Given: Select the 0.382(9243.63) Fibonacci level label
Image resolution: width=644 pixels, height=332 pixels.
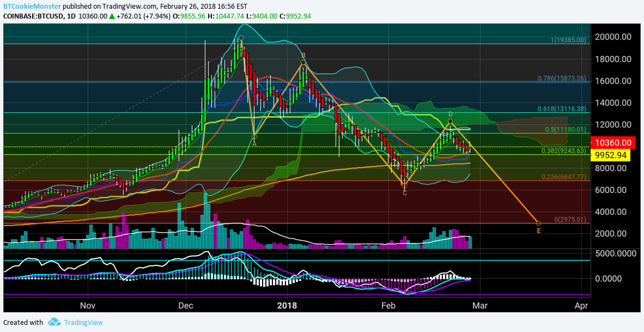Looking at the screenshot, I should point(563,151).
